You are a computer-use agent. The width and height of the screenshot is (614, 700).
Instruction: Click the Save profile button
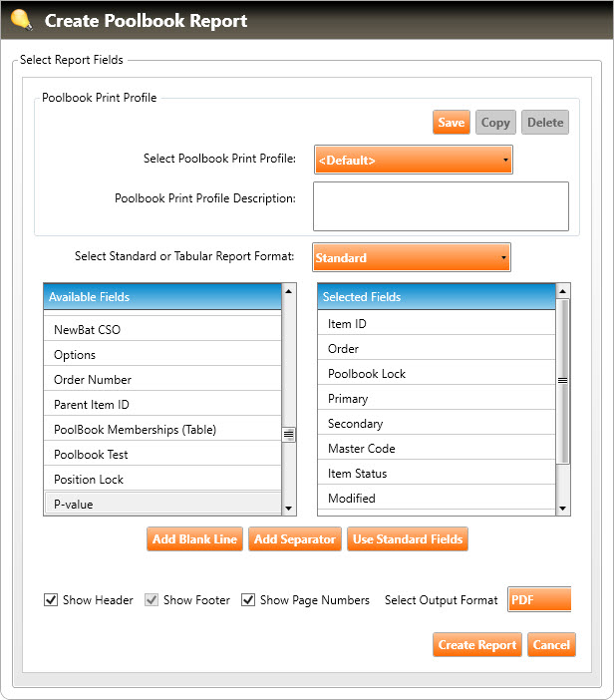pos(452,123)
